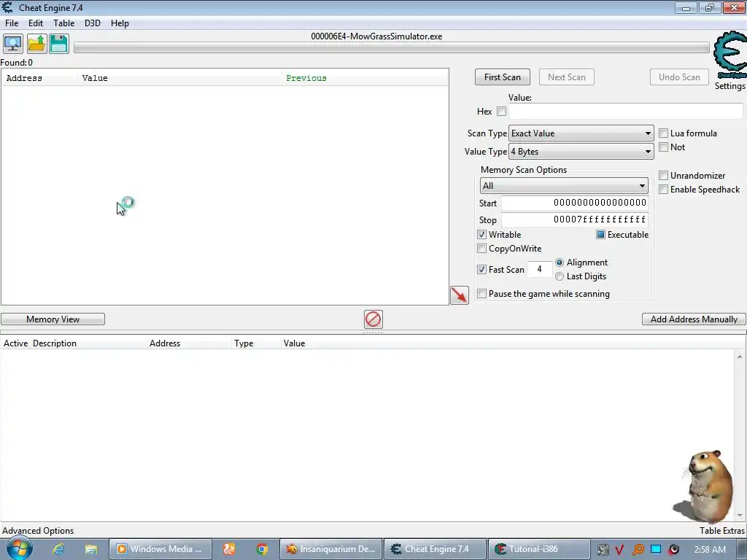Launch Google Chrome from the taskbar
Image resolution: width=747 pixels, height=560 pixels.
click(262, 549)
